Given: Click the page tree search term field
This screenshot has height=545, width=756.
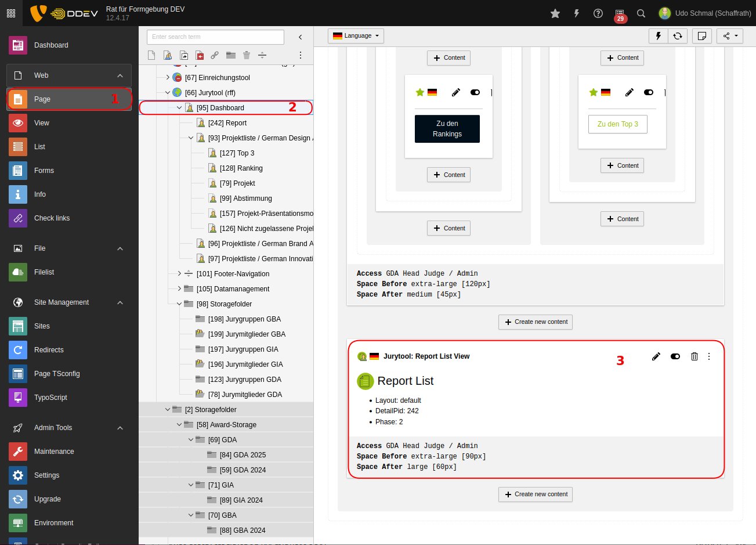Looking at the screenshot, I should [215, 37].
